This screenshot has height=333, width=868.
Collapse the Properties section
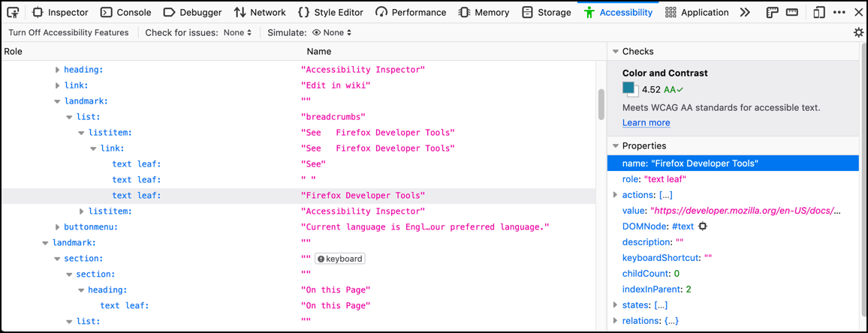pos(615,146)
